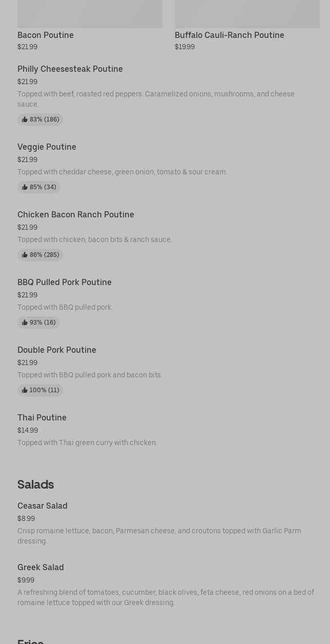
Task: Click thumbs-up icon under Veggie Poutine
Action: pyautogui.click(x=25, y=187)
